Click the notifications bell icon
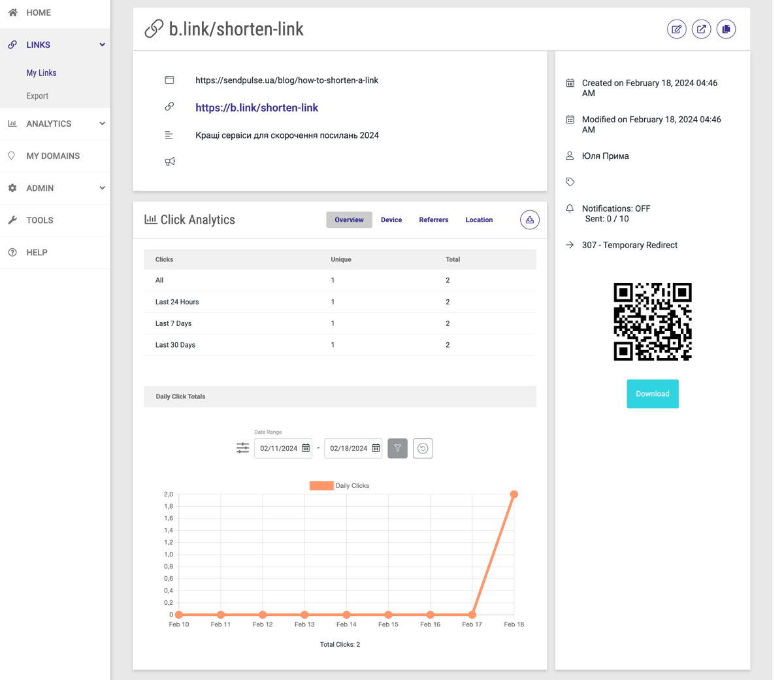The height and width of the screenshot is (680, 784). point(570,208)
